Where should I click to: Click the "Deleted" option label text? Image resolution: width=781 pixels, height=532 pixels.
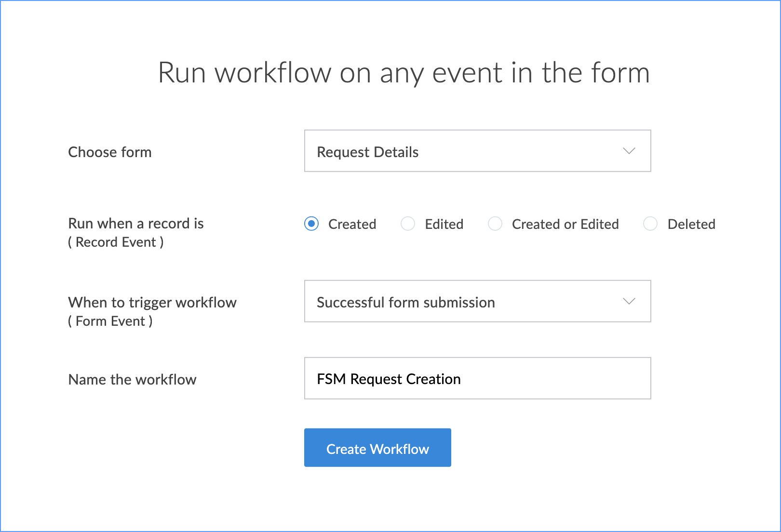pyautogui.click(x=691, y=225)
